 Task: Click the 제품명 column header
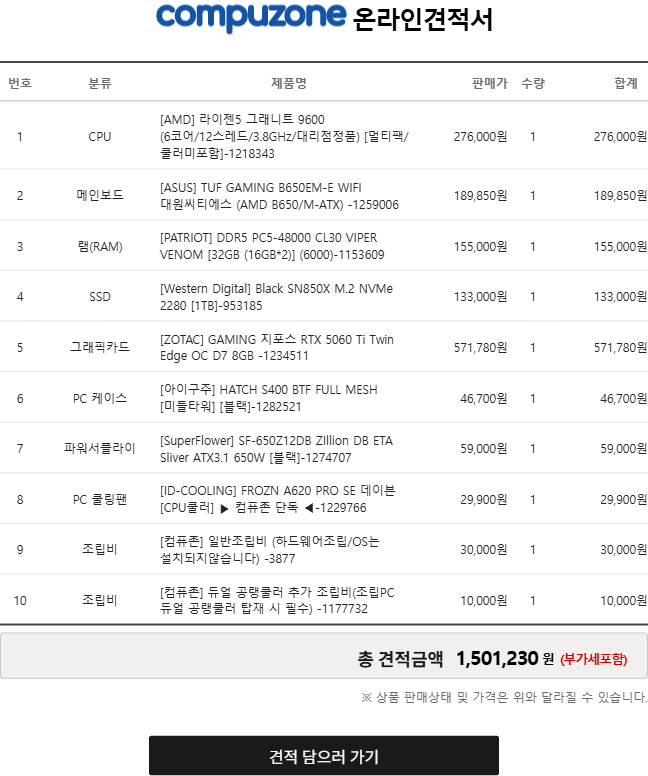pyautogui.click(x=288, y=83)
